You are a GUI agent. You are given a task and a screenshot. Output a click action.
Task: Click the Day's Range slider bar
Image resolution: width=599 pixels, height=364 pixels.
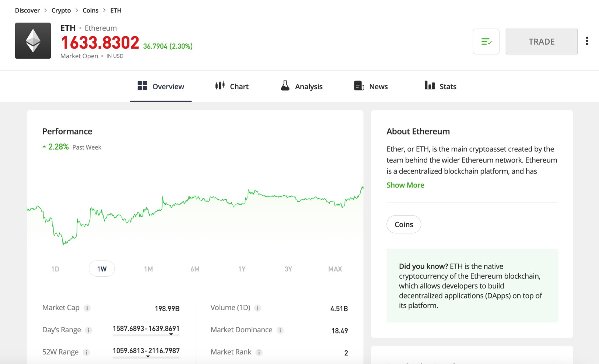point(146,335)
